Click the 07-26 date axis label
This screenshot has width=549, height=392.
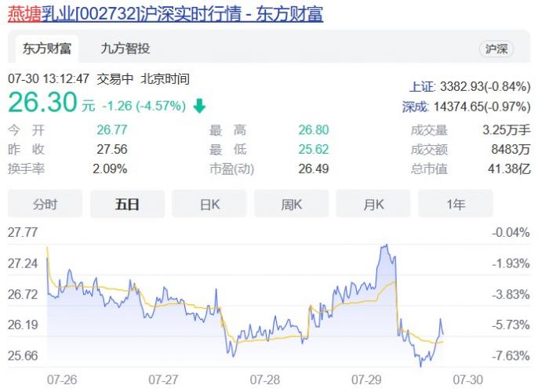click(62, 379)
